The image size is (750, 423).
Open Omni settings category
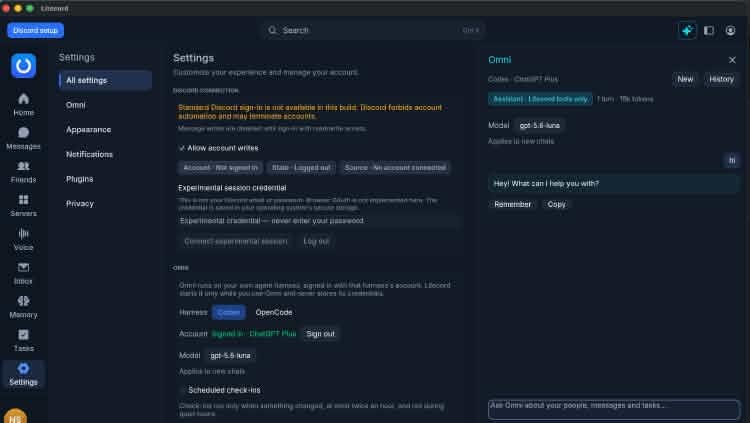pyautogui.click(x=105, y=105)
